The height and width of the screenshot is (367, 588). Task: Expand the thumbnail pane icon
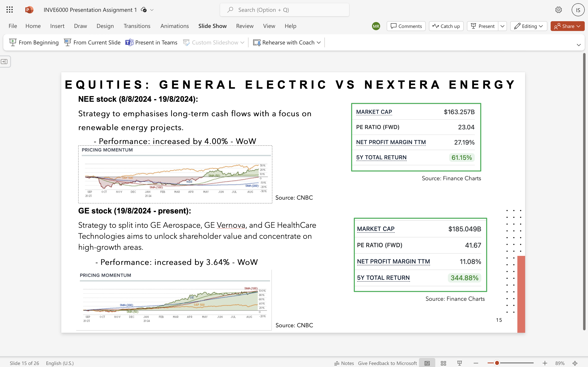point(4,62)
